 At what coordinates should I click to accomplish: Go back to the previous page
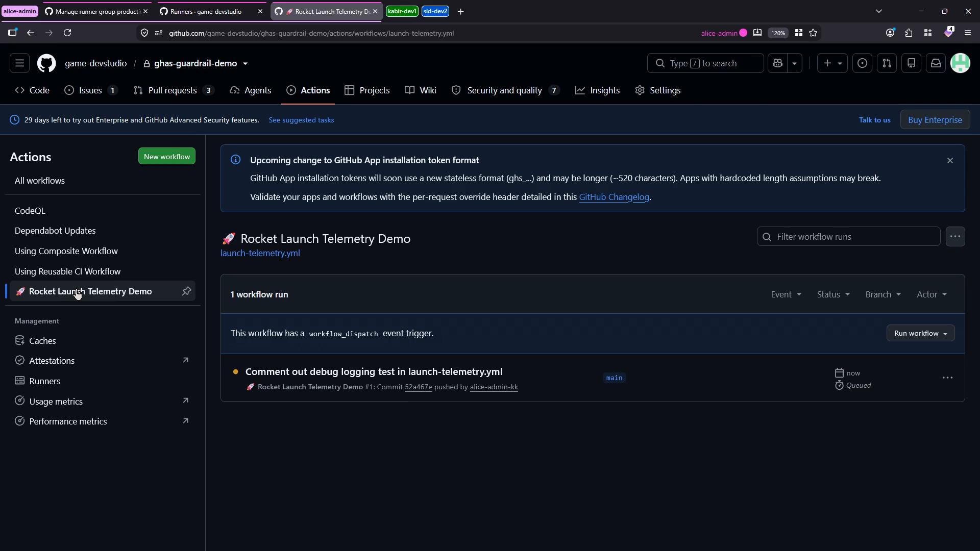[x=31, y=33]
